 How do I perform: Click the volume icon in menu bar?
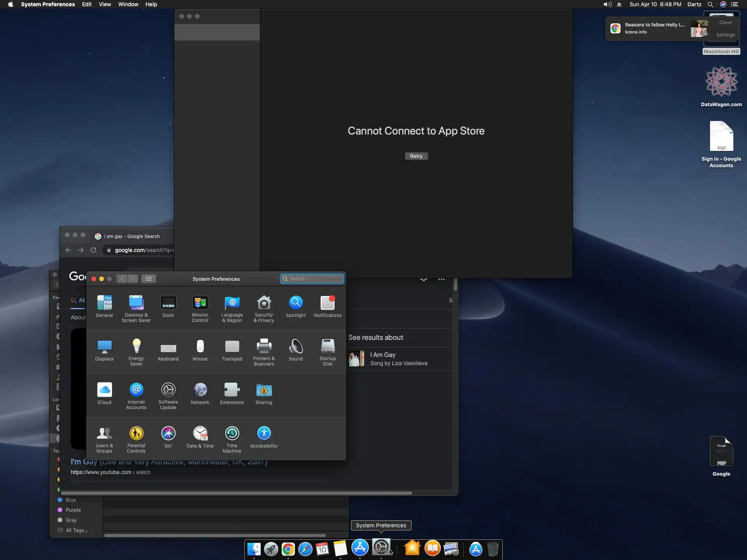click(607, 4)
